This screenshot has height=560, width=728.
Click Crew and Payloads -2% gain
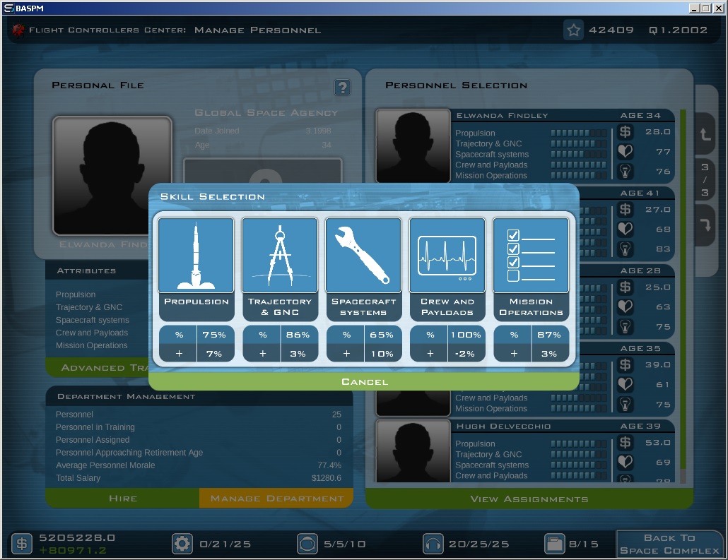point(466,354)
